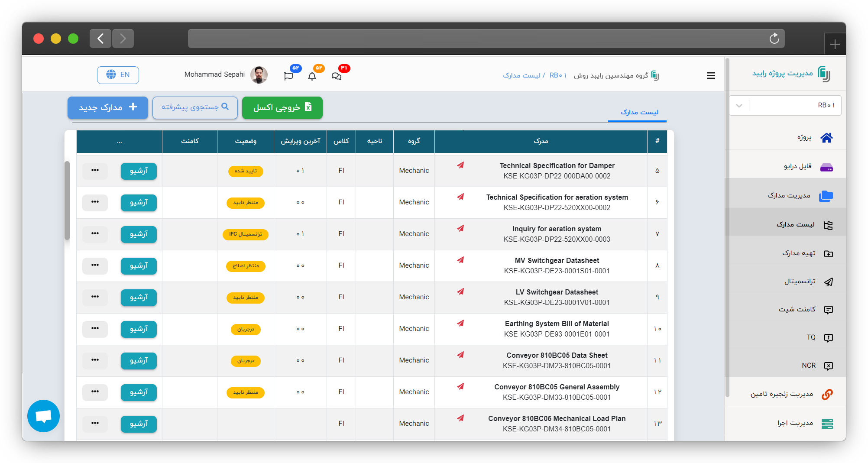Go back with browser back arrow
The width and height of the screenshot is (868, 463).
click(100, 39)
